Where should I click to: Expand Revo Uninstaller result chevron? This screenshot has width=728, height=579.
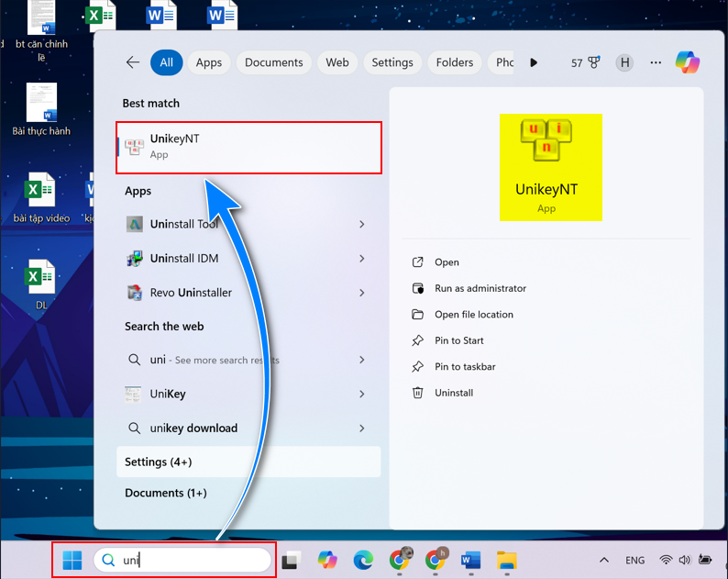(362, 293)
